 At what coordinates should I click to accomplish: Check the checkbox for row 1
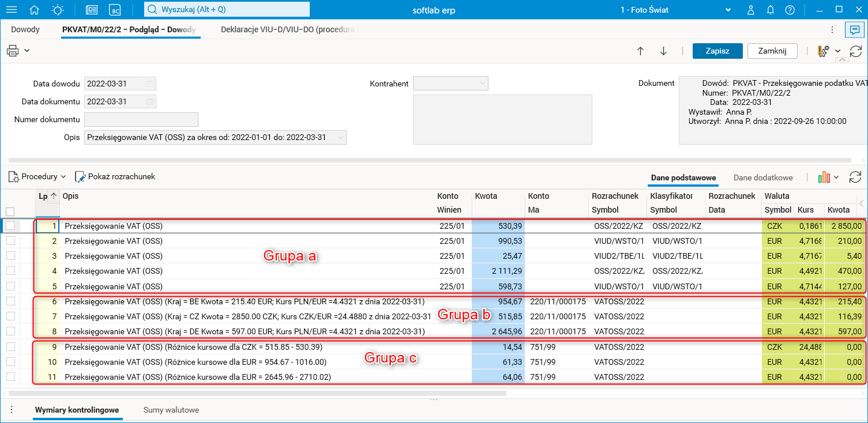click(10, 226)
